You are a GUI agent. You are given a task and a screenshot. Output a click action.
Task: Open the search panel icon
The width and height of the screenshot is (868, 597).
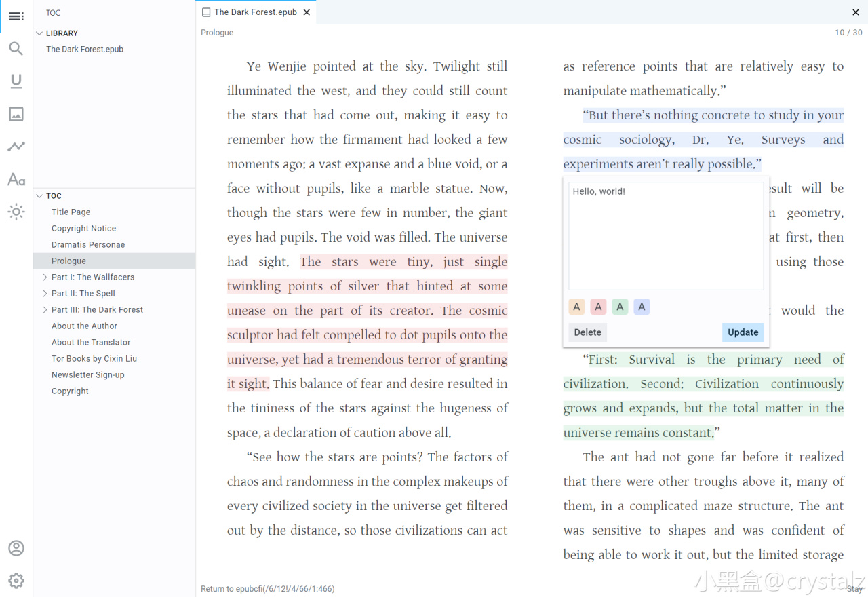[16, 49]
